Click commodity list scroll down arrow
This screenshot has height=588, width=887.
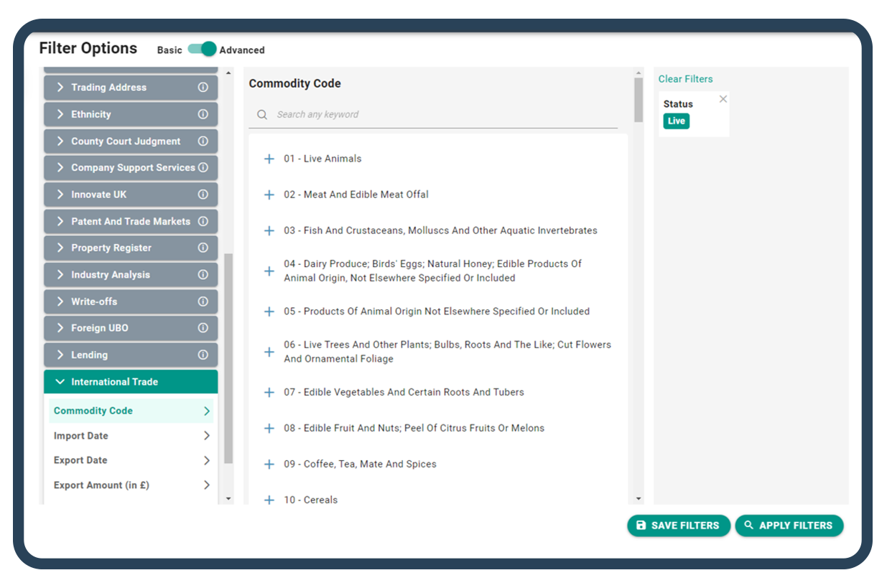point(638,498)
